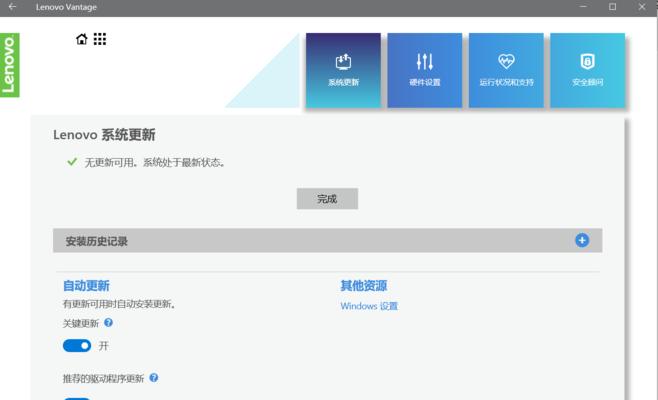Viewport: 658px width, 400px height.
Task: Open the 安全顾问 tile
Action: pyautogui.click(x=588, y=71)
